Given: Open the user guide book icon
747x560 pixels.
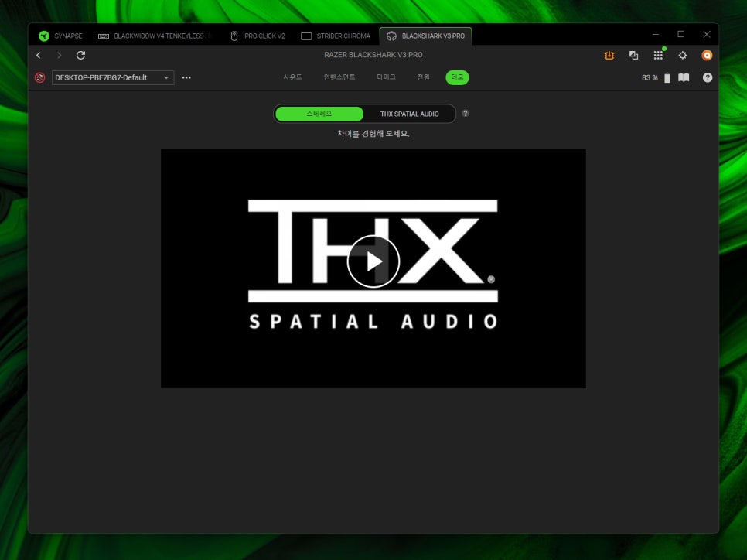Looking at the screenshot, I should (684, 77).
